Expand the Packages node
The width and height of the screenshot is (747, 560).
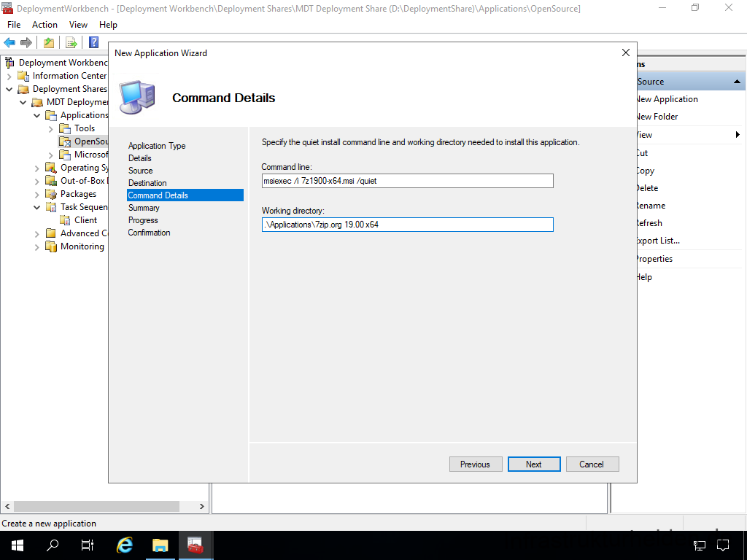click(36, 194)
